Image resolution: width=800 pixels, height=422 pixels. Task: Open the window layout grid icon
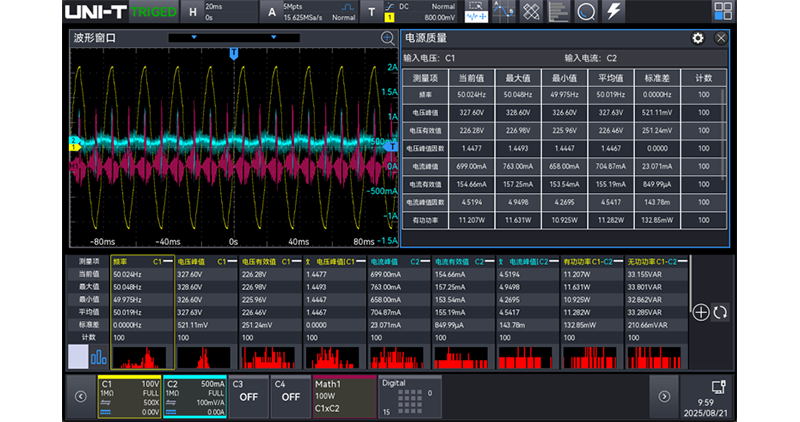pos(722,11)
